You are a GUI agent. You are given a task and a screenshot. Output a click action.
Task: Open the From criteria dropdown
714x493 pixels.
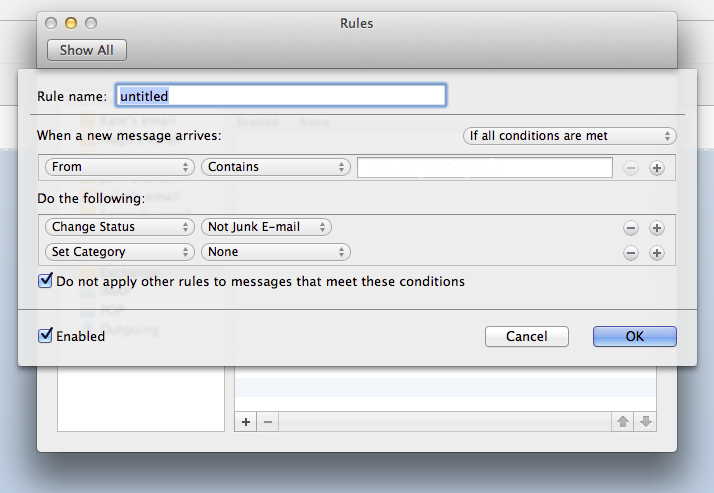(x=120, y=167)
